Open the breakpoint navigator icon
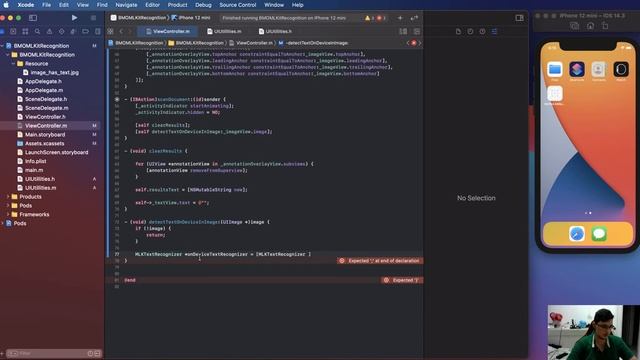Image resolution: width=640 pixels, height=360 pixels. tap(85, 31)
